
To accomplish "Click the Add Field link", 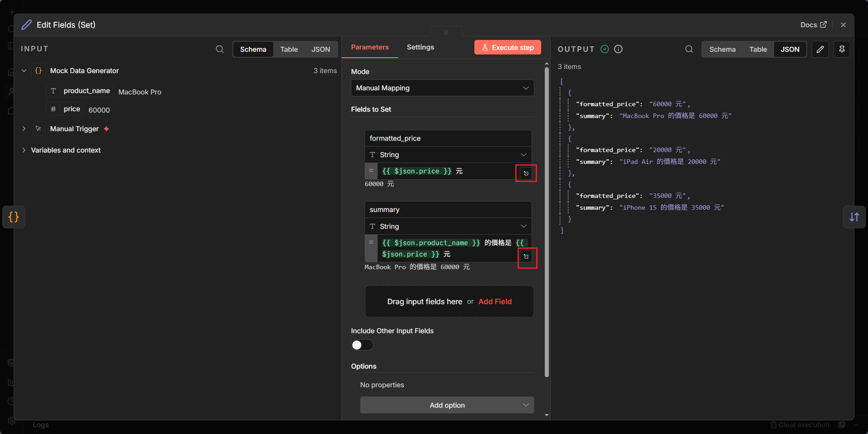I will [x=495, y=301].
